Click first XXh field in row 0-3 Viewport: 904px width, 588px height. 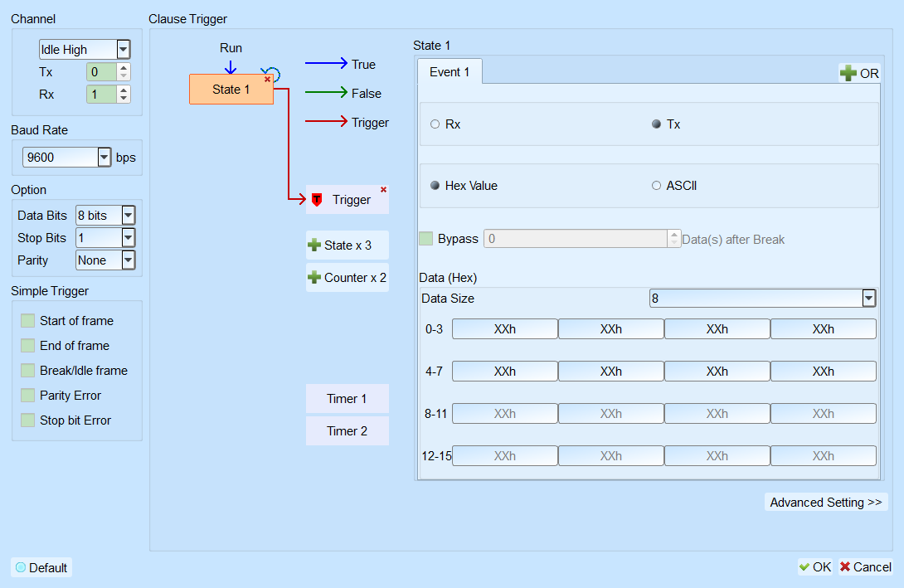point(505,329)
